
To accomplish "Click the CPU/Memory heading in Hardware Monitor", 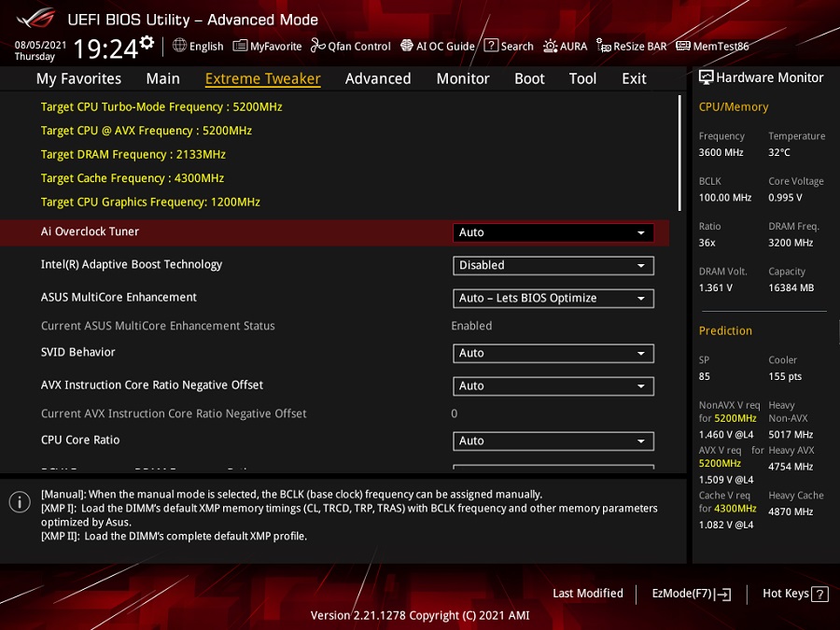I will [734, 107].
